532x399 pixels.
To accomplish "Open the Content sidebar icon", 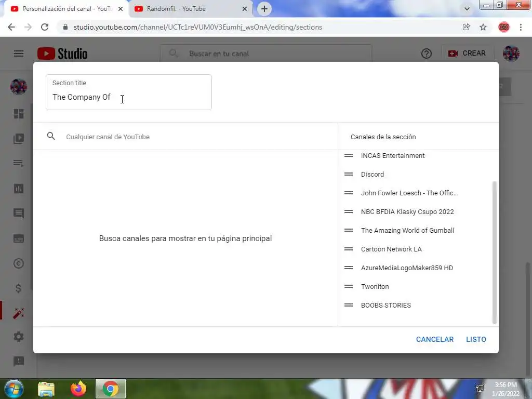I will tap(19, 138).
